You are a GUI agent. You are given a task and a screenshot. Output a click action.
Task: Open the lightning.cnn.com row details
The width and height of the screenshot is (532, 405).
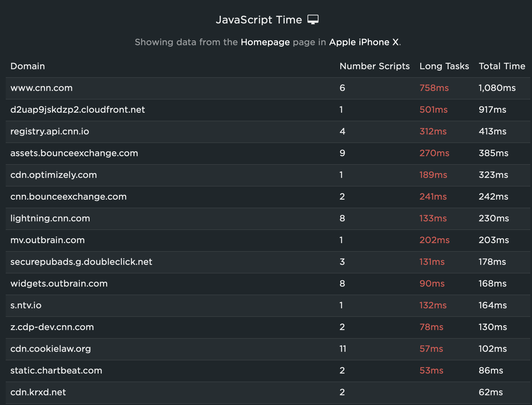point(50,219)
